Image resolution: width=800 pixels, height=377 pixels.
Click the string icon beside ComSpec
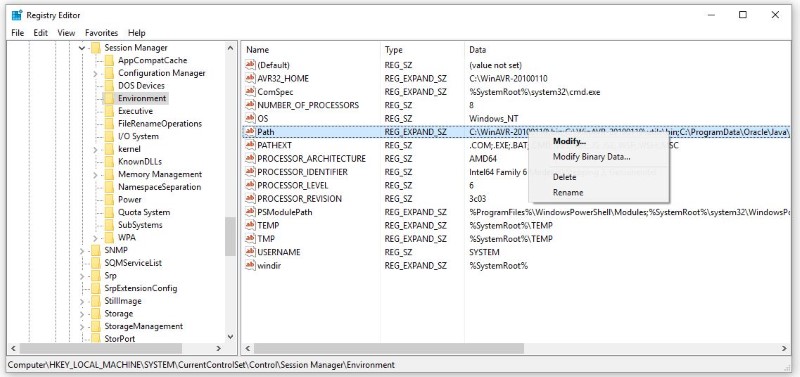pos(250,92)
